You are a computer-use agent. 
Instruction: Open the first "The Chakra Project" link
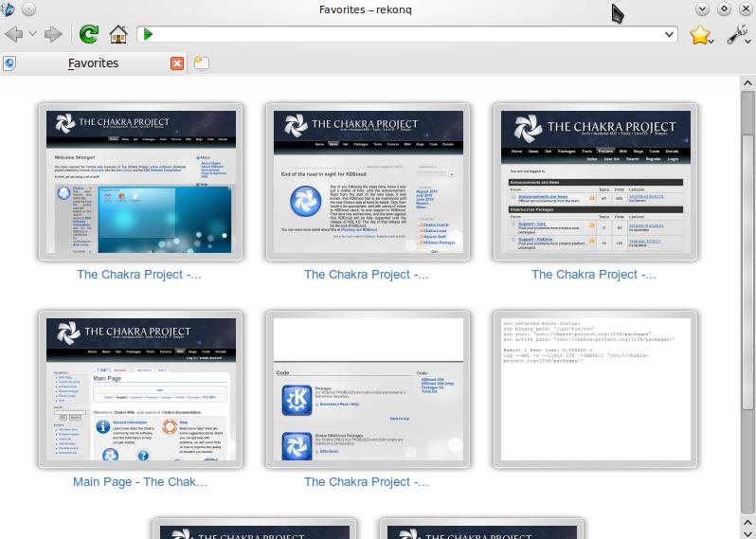(x=139, y=275)
